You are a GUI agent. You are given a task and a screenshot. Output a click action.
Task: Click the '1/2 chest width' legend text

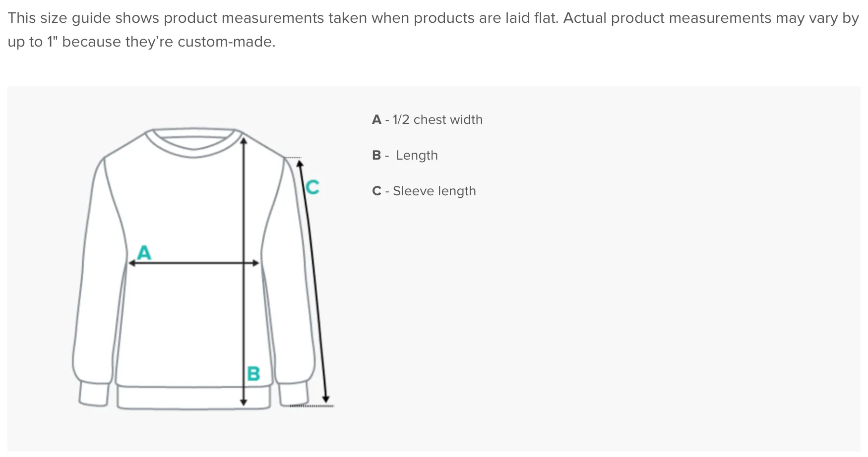(x=437, y=119)
